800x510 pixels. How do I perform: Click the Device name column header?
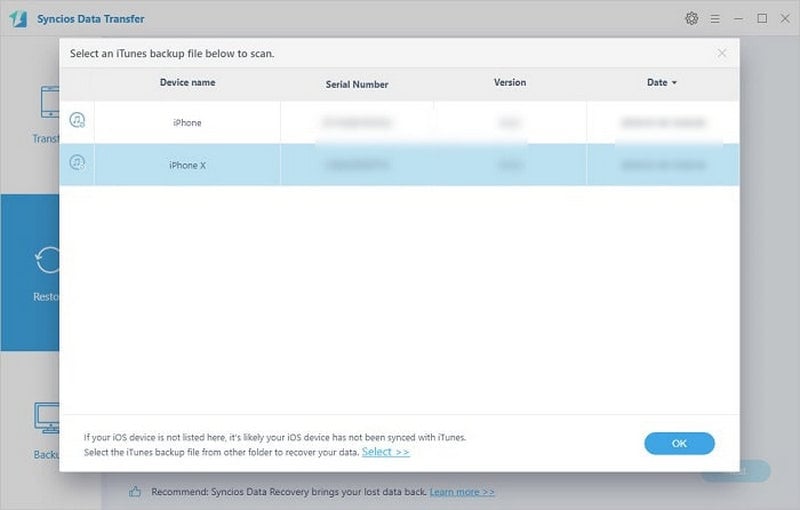click(x=187, y=83)
